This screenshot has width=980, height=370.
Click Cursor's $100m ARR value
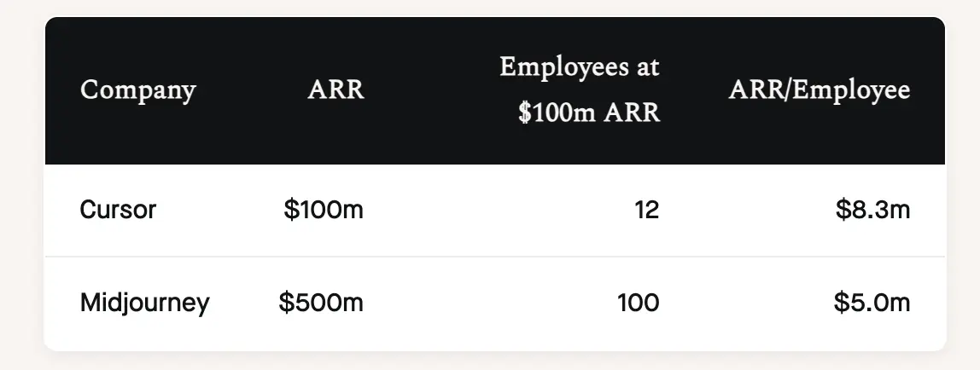point(324,210)
